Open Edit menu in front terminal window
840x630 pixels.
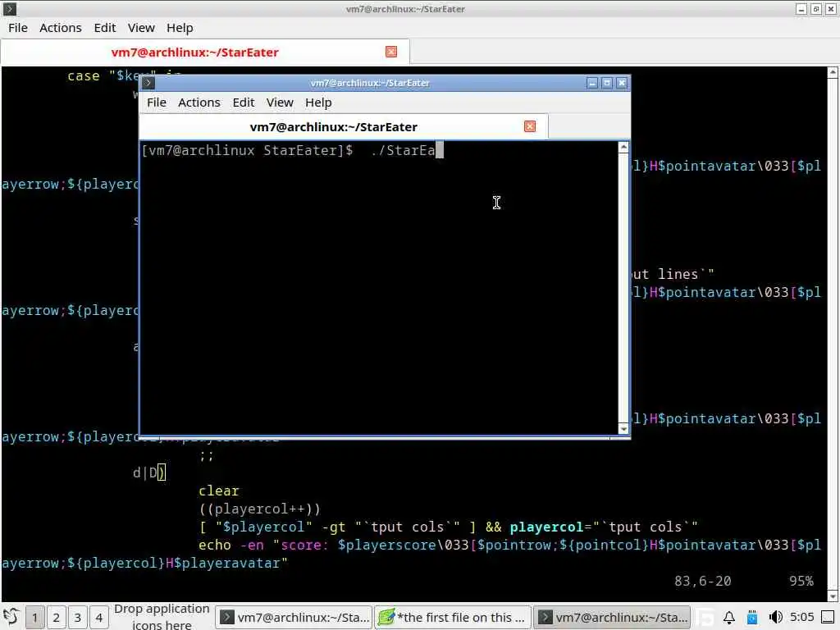click(x=243, y=103)
